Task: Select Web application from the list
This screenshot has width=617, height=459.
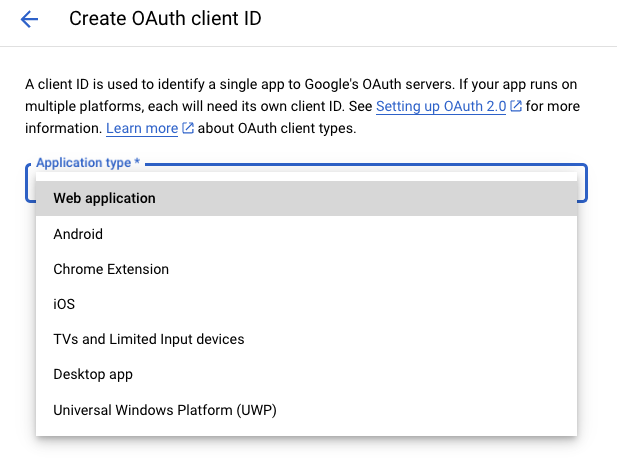Action: 306,198
